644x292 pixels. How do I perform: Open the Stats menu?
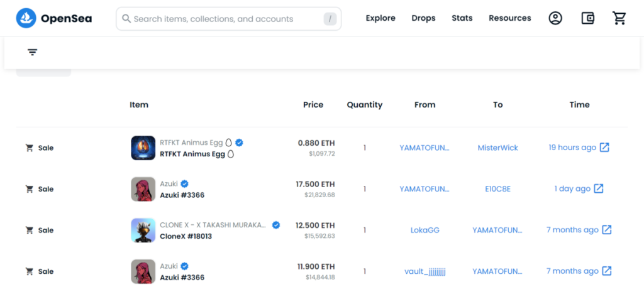pyautogui.click(x=462, y=18)
